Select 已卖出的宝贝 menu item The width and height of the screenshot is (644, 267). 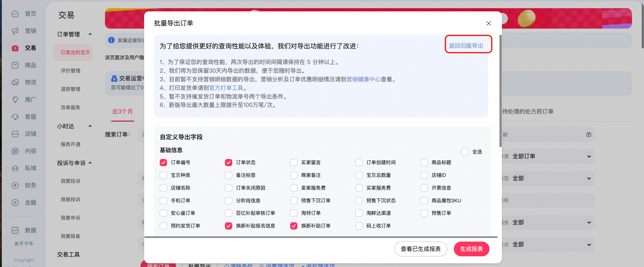coord(73,52)
